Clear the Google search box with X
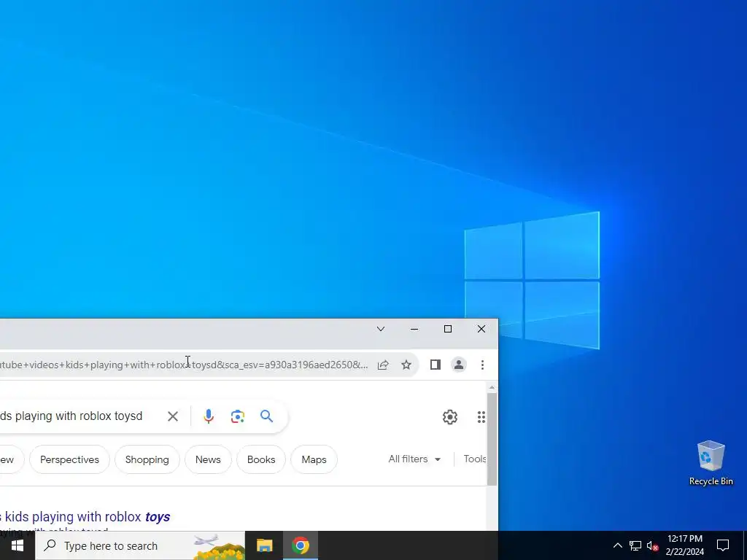This screenshot has width=747, height=560. click(x=173, y=416)
